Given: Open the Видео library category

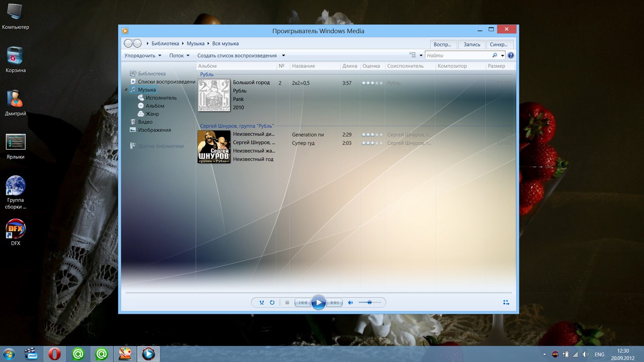Looking at the screenshot, I should pyautogui.click(x=145, y=122).
